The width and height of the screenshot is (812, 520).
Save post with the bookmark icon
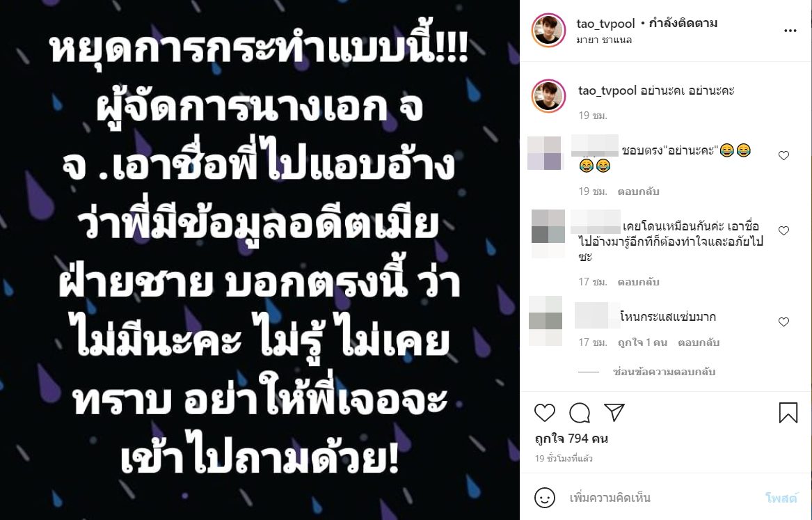click(x=788, y=413)
